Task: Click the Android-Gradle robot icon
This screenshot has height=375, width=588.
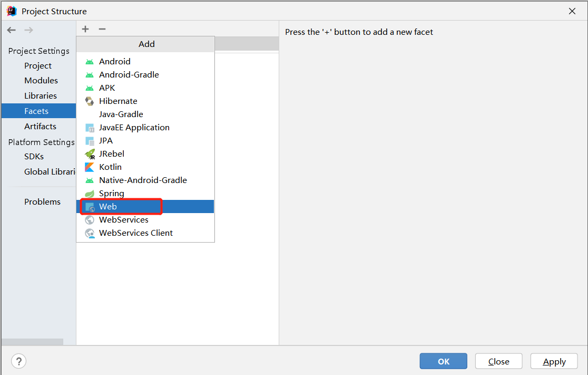Action: [90, 75]
